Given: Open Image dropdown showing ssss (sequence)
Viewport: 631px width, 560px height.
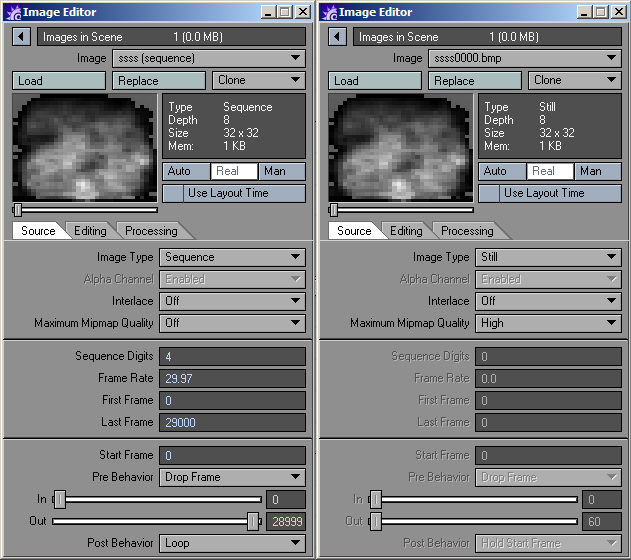Looking at the screenshot, I should (x=209, y=58).
